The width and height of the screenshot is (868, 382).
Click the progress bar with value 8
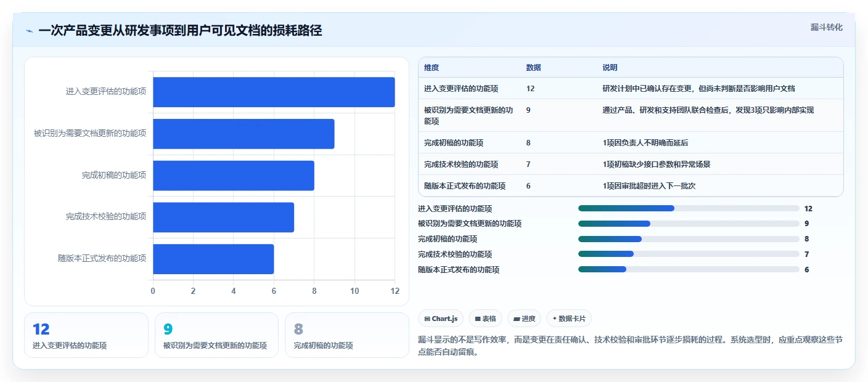pyautogui.click(x=689, y=239)
